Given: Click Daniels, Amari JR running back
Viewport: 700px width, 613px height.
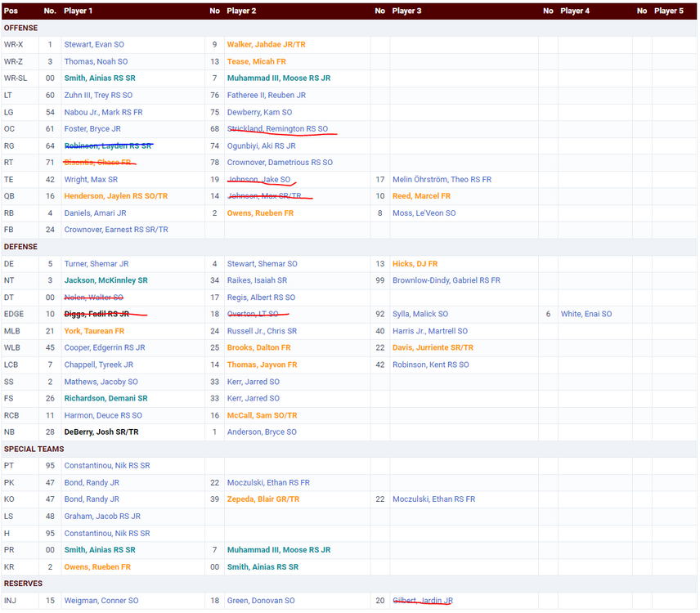Looking at the screenshot, I should pos(95,213).
